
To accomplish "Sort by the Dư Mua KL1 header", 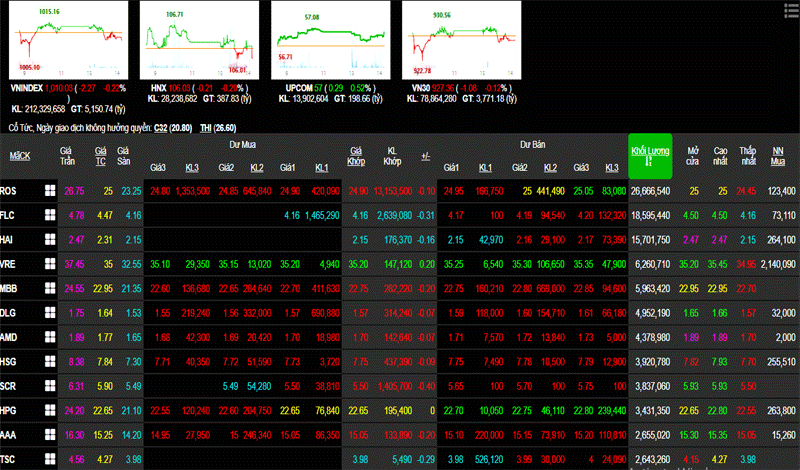I will pos(321,168).
